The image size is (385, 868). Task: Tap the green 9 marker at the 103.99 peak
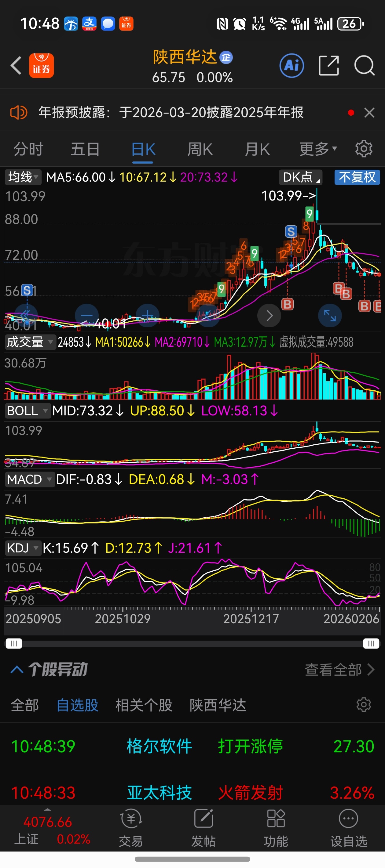pos(309,214)
